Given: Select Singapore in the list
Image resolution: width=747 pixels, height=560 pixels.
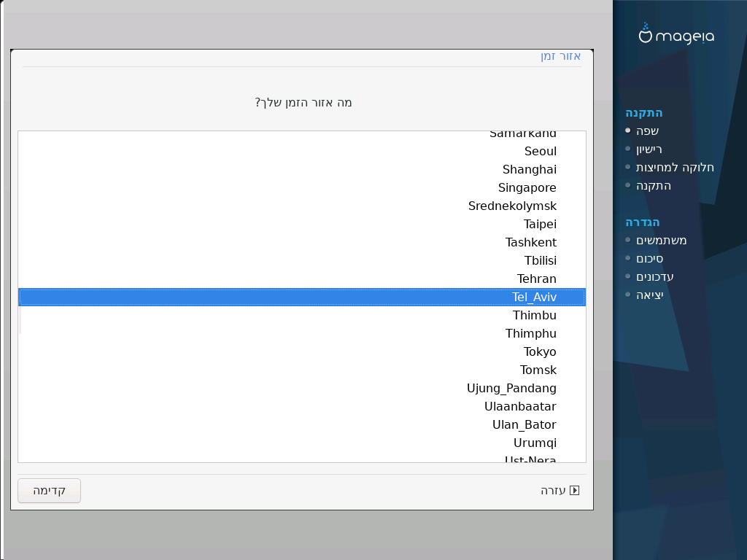Looking at the screenshot, I should 302,187.
